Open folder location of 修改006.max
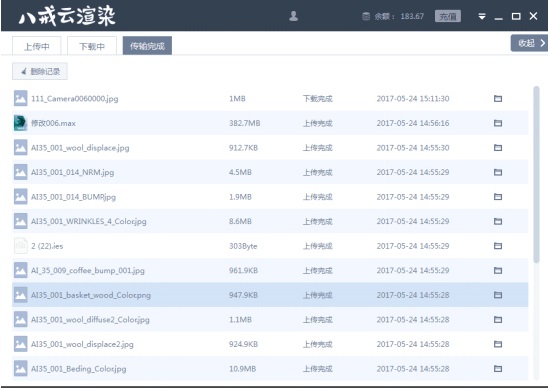The width and height of the screenshot is (548, 389). coord(498,123)
